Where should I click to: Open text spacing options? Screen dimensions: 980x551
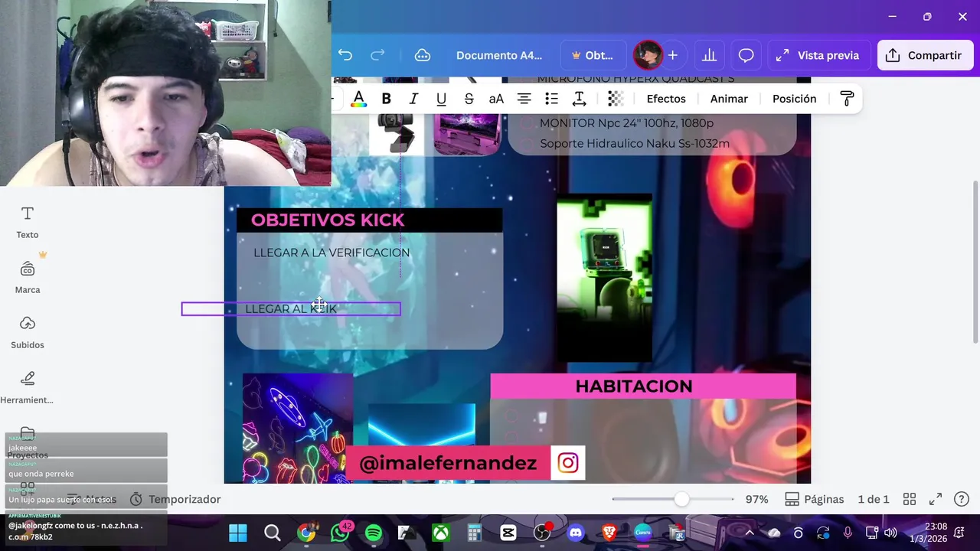coord(579,99)
